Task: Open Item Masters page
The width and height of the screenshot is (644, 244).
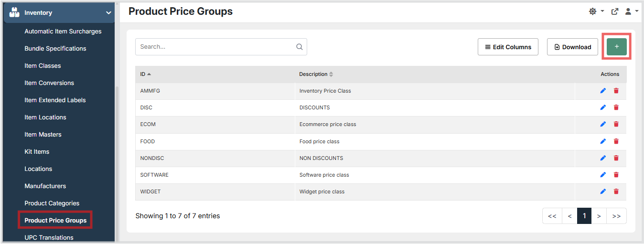Action: pyautogui.click(x=43, y=135)
